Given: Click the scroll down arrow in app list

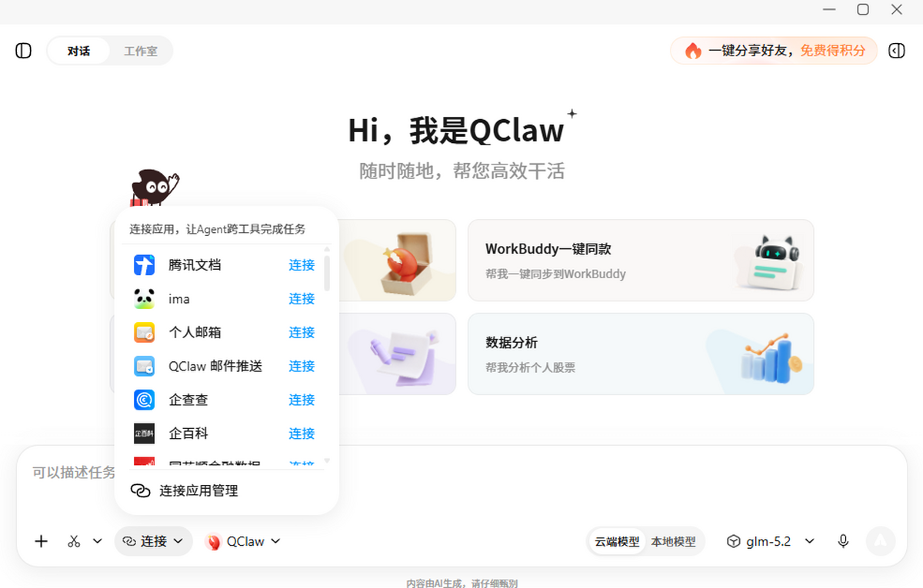Looking at the screenshot, I should click(327, 461).
